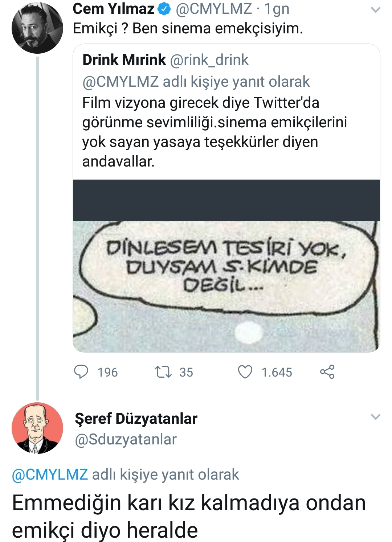
Task: Open the Drink Mırink quoted tweet author name
Action: point(124,60)
